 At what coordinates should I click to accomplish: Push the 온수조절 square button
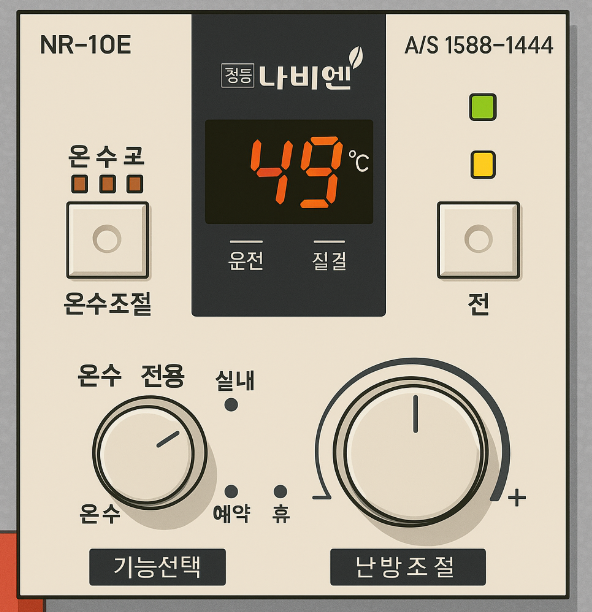pyautogui.click(x=107, y=240)
